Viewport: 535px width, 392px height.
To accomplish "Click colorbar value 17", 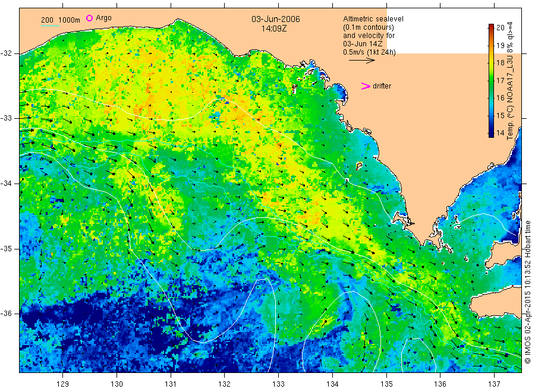I will click(500, 80).
